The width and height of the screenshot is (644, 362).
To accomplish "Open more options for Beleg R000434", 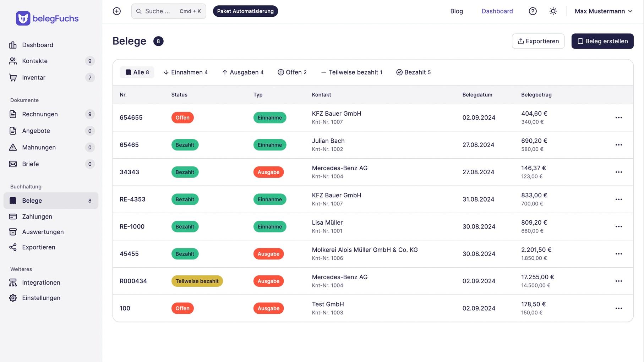I will pos(618,281).
